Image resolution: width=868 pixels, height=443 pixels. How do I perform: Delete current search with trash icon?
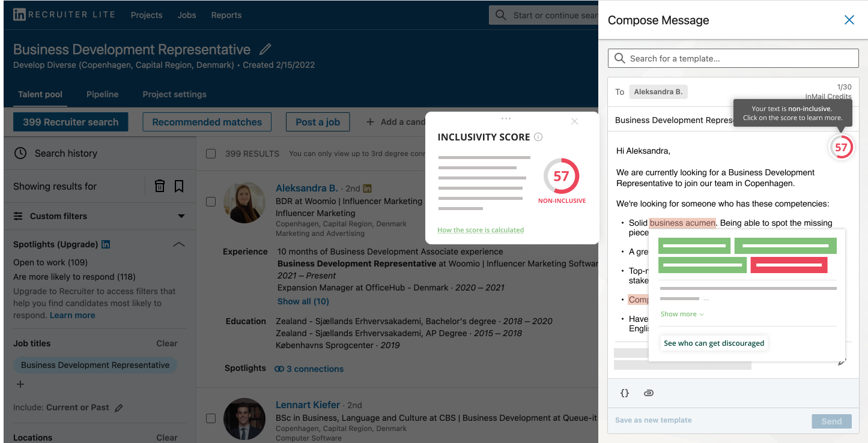[x=160, y=186]
